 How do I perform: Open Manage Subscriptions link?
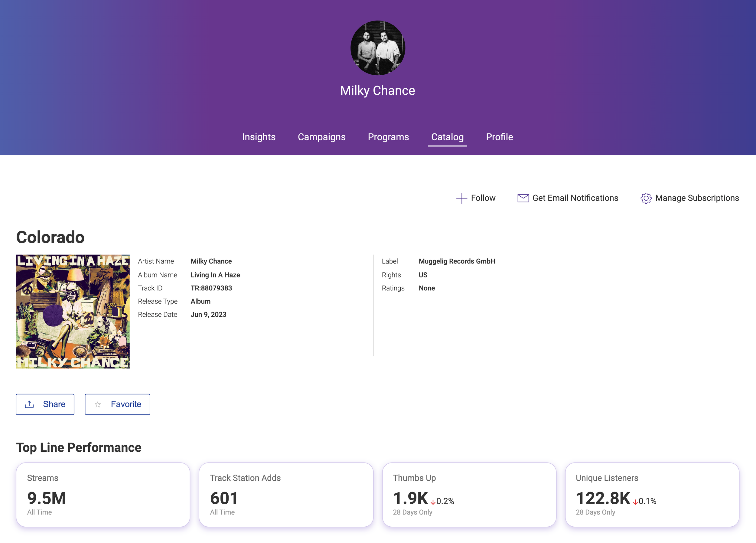697,198
